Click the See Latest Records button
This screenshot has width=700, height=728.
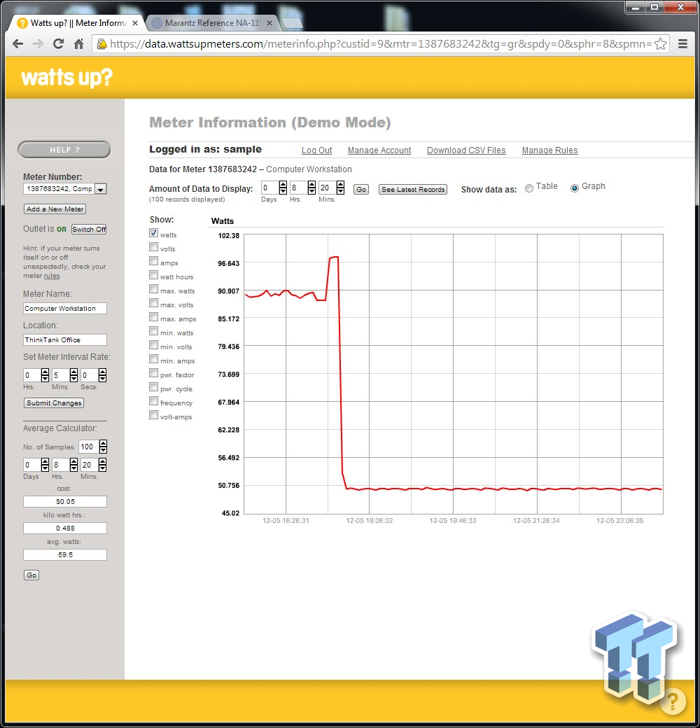(412, 189)
